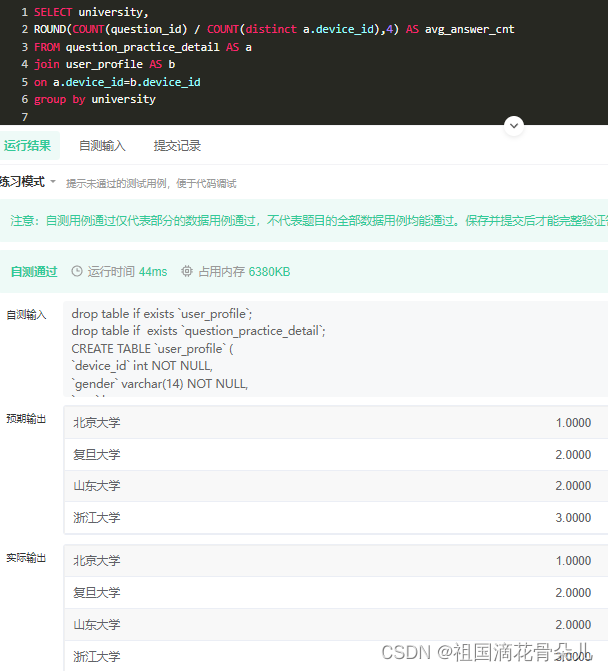Viewport: 608px width, 671px height.
Task: Click the 运行时间 44ms value
Action: (153, 272)
